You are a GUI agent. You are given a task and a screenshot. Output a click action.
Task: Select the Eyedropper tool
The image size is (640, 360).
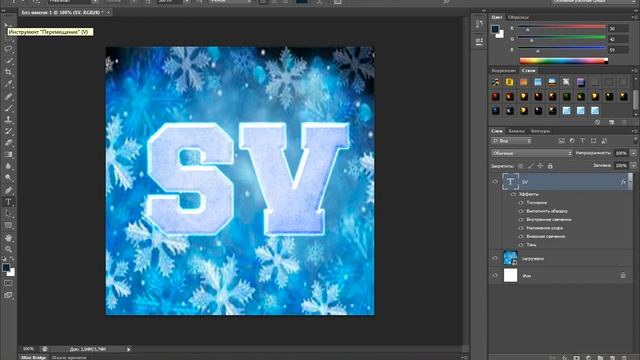point(8,84)
